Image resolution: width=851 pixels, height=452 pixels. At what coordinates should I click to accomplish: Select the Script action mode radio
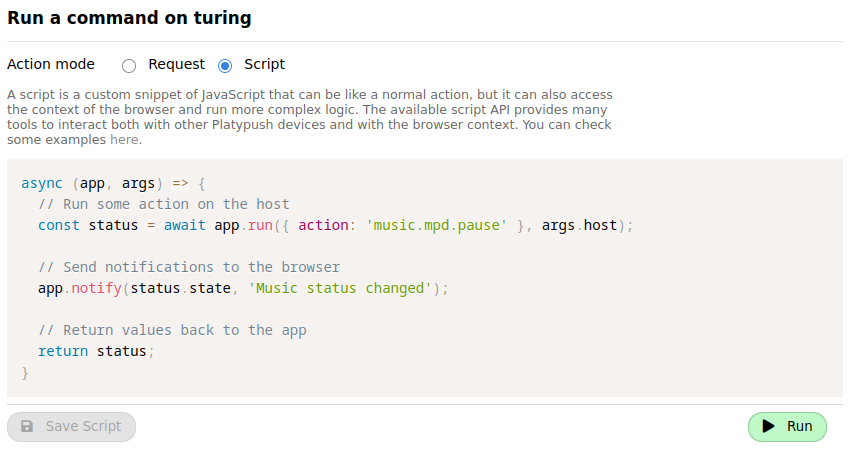(x=225, y=65)
